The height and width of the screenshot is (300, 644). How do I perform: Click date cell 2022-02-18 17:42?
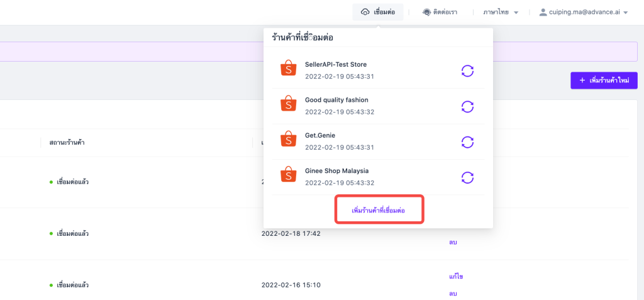(291, 233)
